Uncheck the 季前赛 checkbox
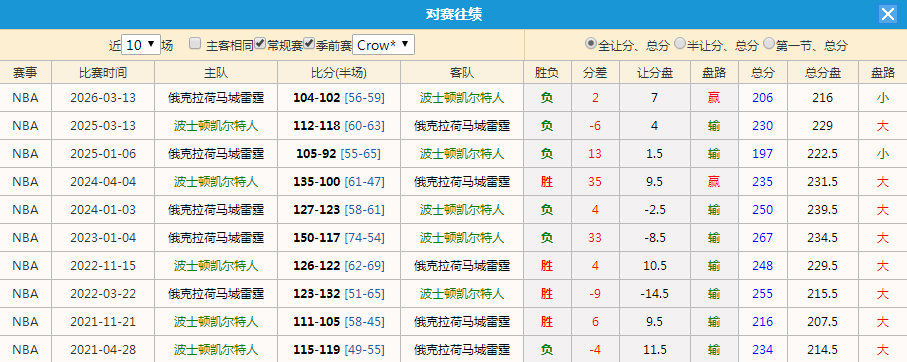 (x=309, y=43)
